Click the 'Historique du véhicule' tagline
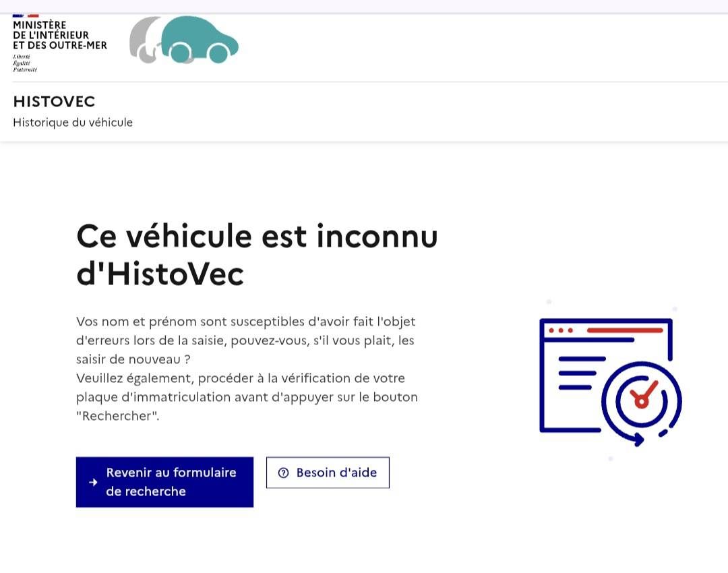This screenshot has width=728, height=573. [x=73, y=122]
